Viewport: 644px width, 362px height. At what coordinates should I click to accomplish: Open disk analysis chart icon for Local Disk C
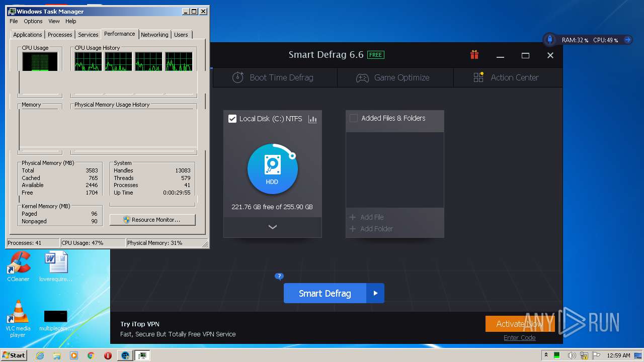coord(312,119)
